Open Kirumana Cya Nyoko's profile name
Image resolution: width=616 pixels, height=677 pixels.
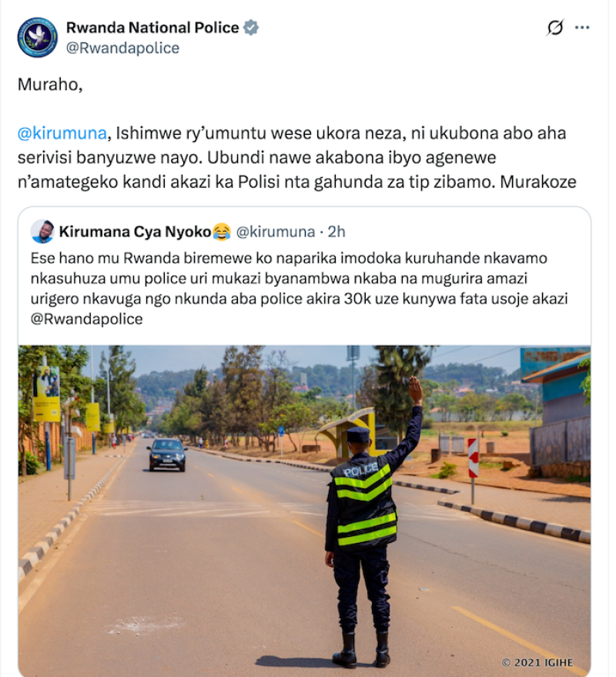(x=135, y=232)
